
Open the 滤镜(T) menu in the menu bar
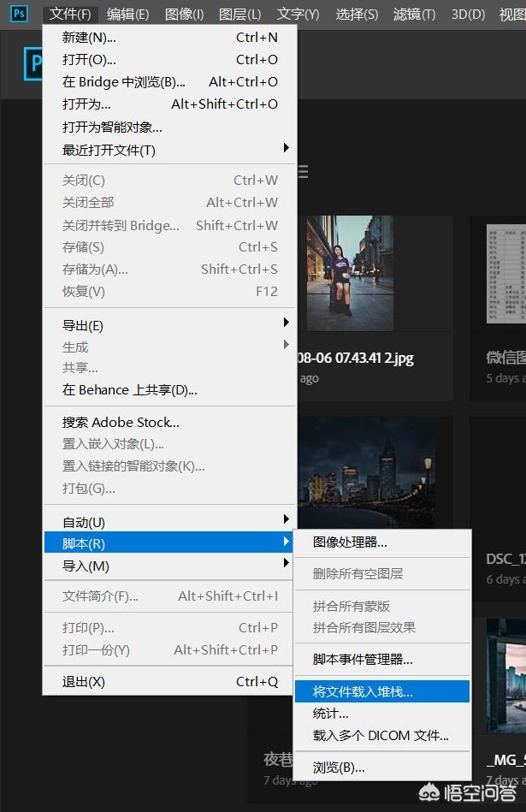(414, 14)
